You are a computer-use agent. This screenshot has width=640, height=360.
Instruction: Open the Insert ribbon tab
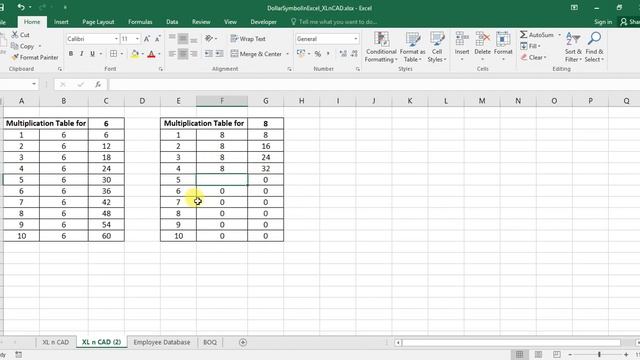(x=61, y=22)
